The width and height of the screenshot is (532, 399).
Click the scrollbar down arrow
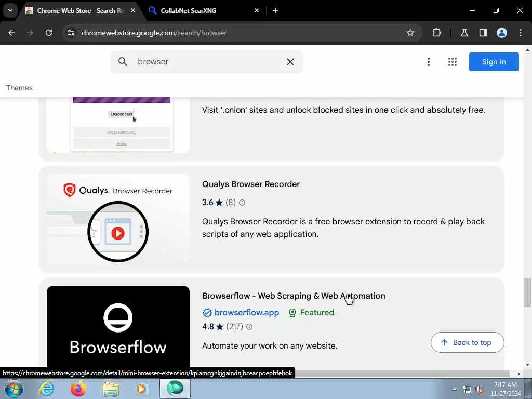(527, 365)
